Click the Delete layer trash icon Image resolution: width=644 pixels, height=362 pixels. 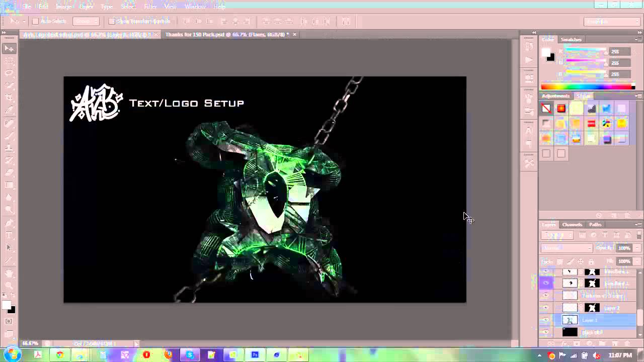pyautogui.click(x=627, y=344)
